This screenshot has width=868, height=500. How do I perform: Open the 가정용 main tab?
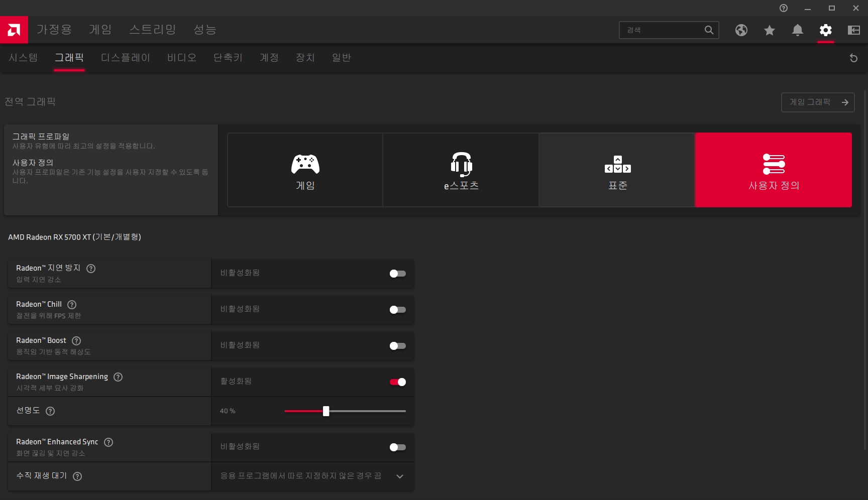(54, 30)
